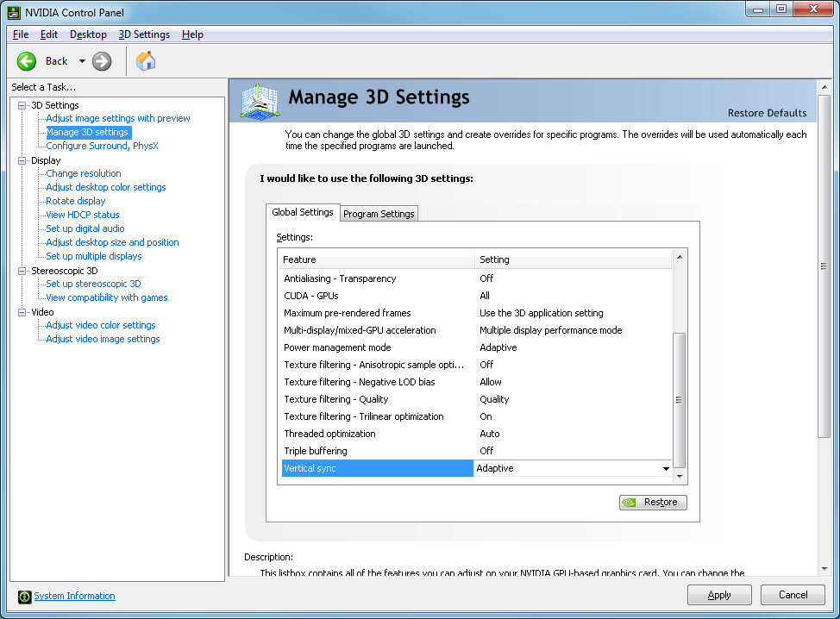Click the Cancel button

(x=793, y=595)
